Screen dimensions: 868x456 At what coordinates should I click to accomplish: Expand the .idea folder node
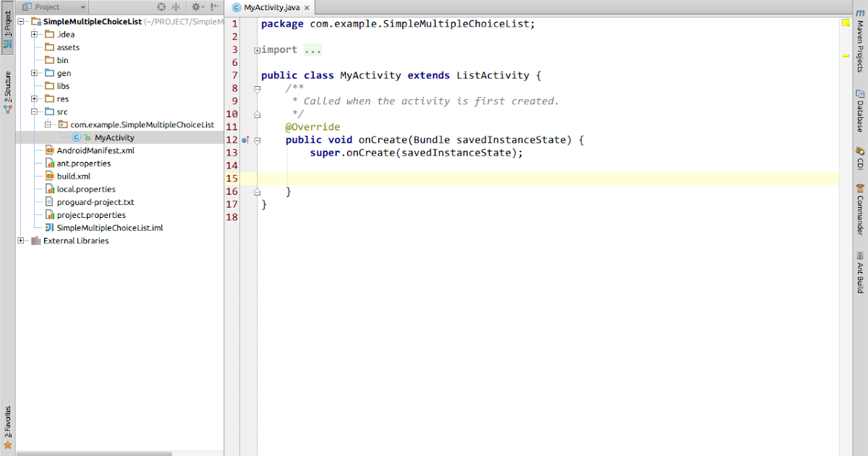point(34,34)
